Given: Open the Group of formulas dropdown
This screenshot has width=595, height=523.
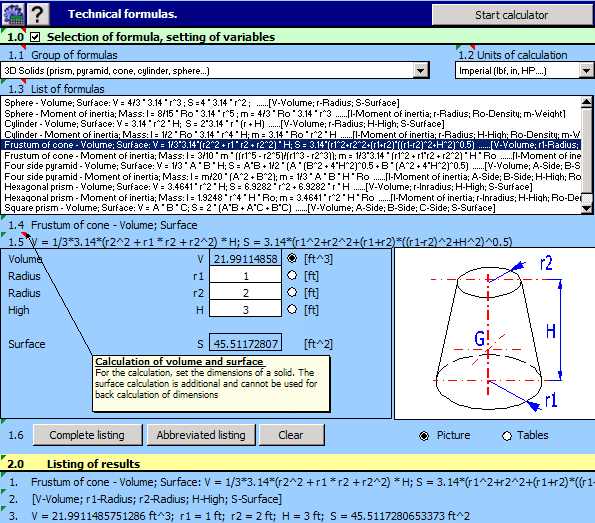Looking at the screenshot, I should point(420,70).
